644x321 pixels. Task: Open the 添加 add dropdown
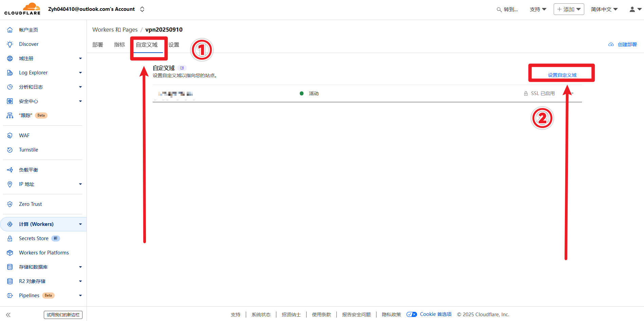tap(569, 9)
